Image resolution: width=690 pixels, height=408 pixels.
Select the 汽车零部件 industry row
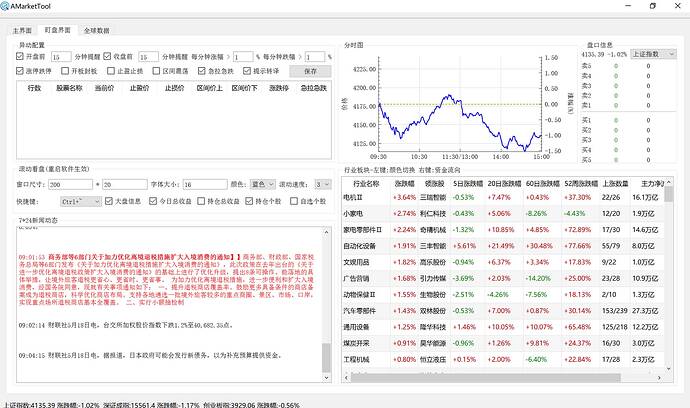coord(503,311)
